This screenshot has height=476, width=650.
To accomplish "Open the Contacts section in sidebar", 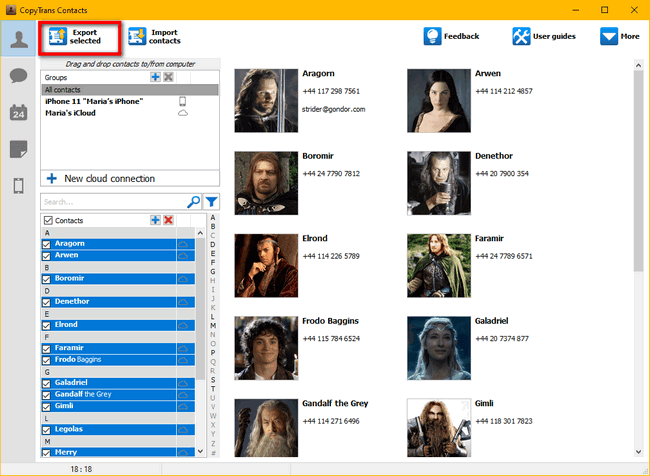I will coord(19,39).
